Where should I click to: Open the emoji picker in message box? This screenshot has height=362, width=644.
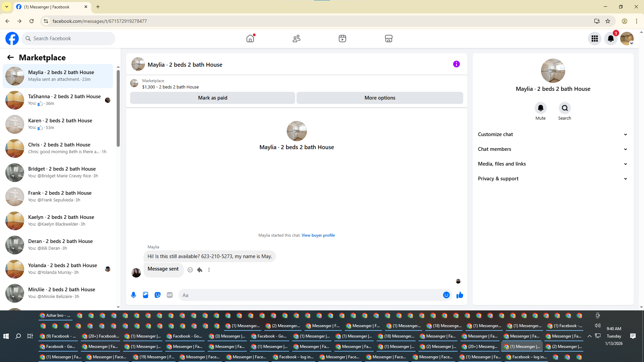[446, 295]
